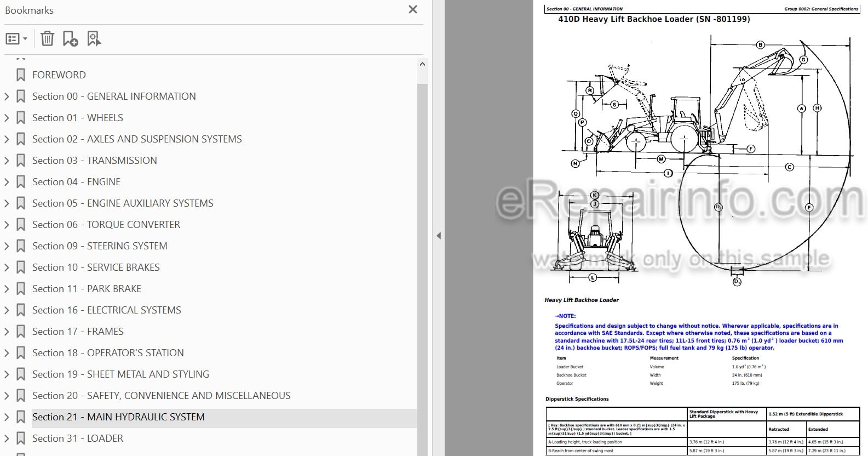This screenshot has height=456, width=868.
Task: Click the Dipperstick Specifications heading
Action: [577, 399]
